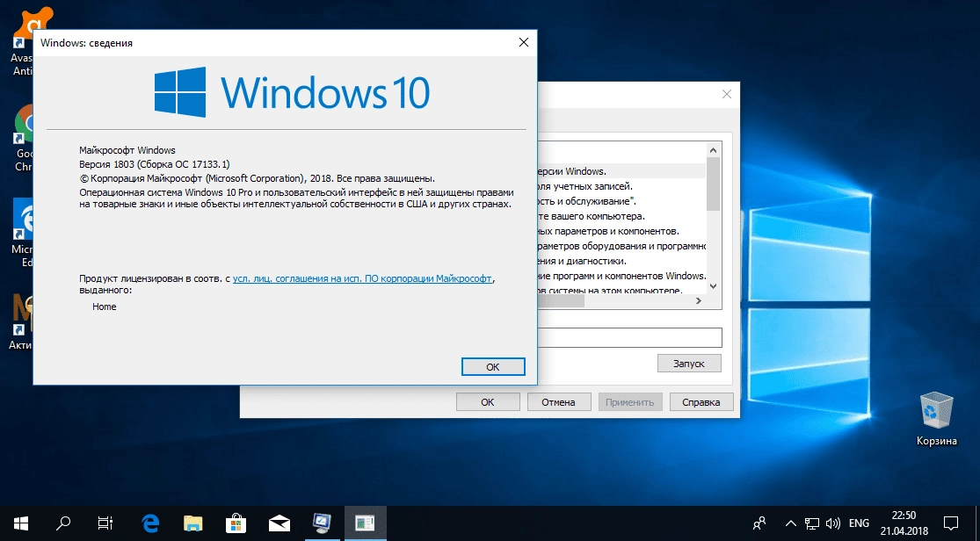Close the Windows сведения dialog
This screenshot has width=980, height=541.
pyautogui.click(x=524, y=42)
